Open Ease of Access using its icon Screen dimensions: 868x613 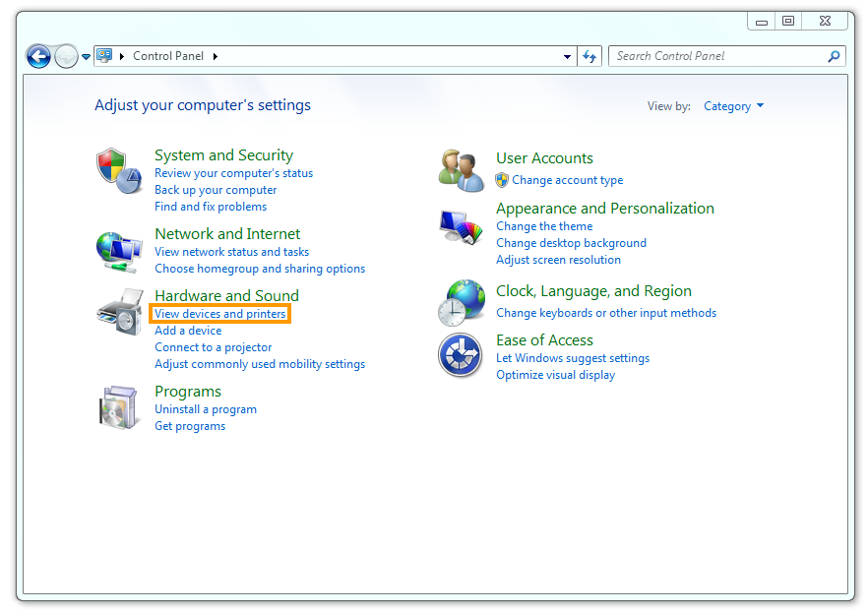(x=461, y=354)
